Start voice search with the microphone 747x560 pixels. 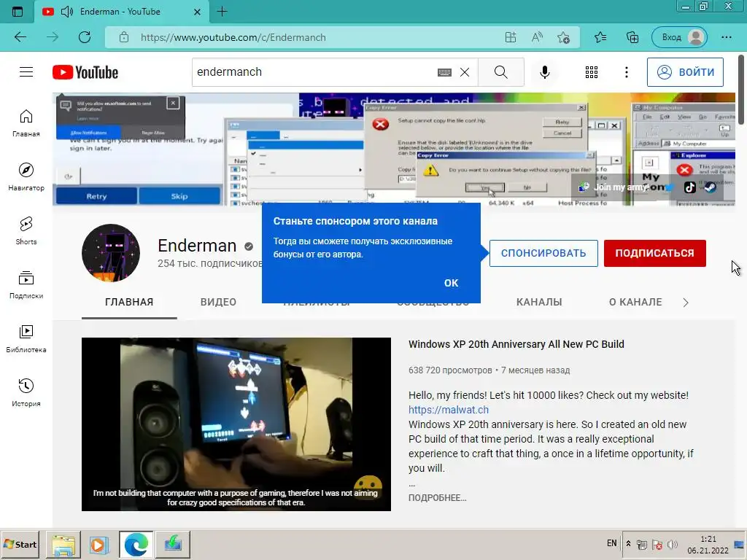pyautogui.click(x=544, y=72)
